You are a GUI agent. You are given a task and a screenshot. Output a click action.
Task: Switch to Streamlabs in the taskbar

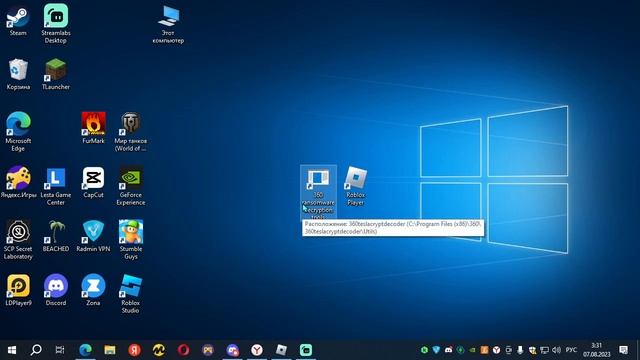click(x=306, y=350)
